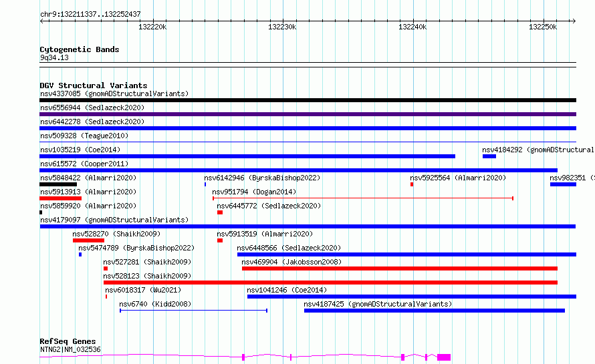
Task: Click the nsv982351 variant label
Action: point(572,178)
